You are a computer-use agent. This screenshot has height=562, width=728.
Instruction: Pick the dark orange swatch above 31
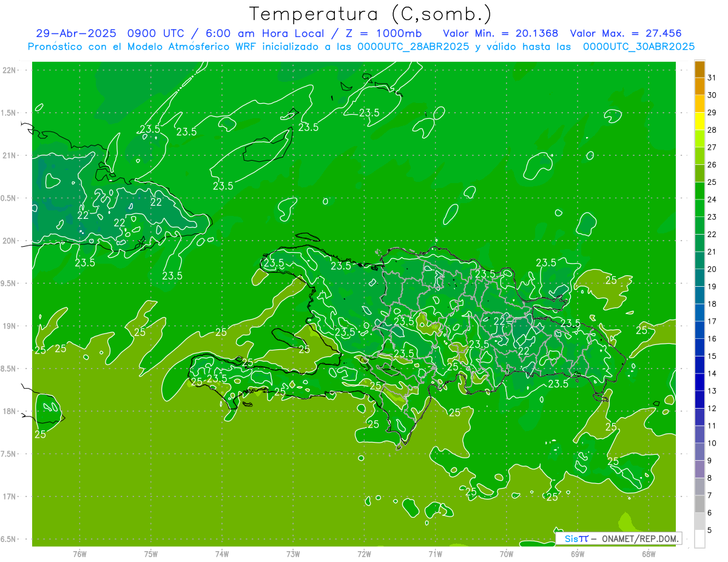click(699, 69)
